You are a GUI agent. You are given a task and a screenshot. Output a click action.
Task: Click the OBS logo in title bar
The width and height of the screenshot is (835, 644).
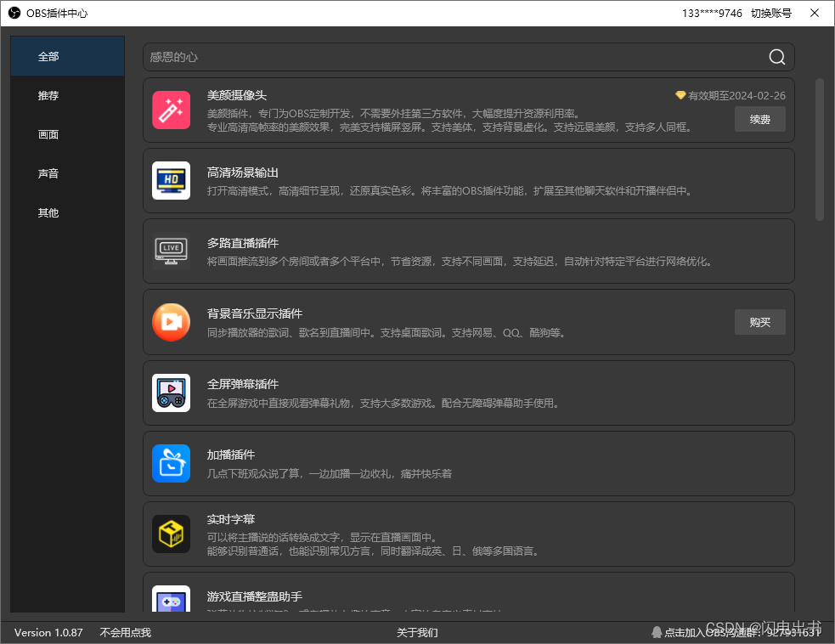14,13
